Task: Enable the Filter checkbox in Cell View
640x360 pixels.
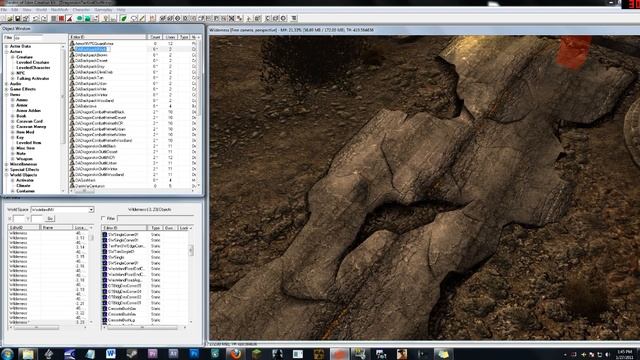Action: point(103,218)
